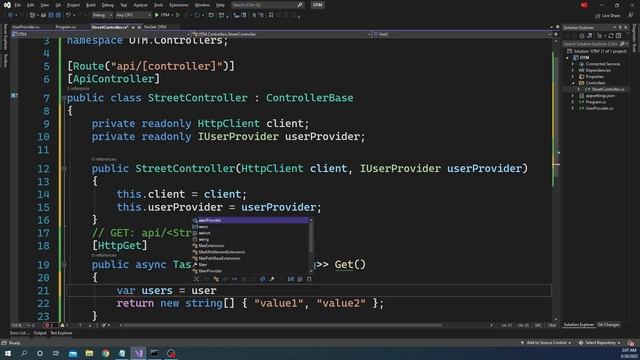Click the Save All toolbar icon
This screenshot has width=640, height=360.
click(x=58, y=15)
